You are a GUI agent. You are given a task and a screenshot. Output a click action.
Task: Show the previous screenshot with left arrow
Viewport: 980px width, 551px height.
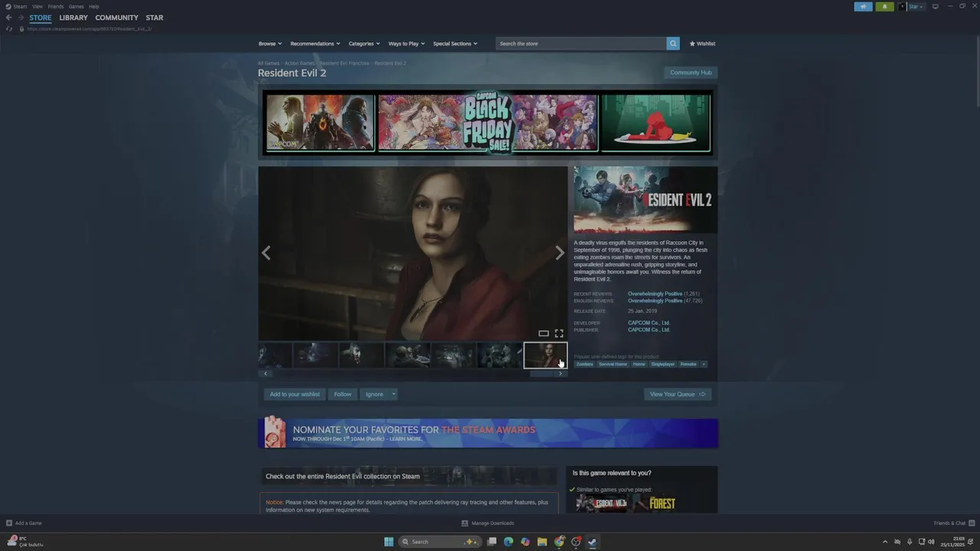[x=266, y=253]
